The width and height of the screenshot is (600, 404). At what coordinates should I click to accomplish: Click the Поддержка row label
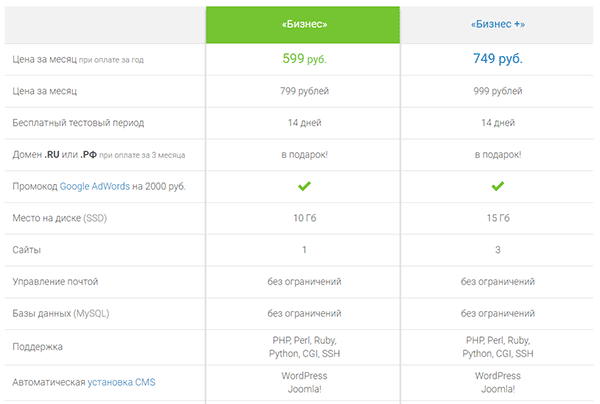pos(38,347)
